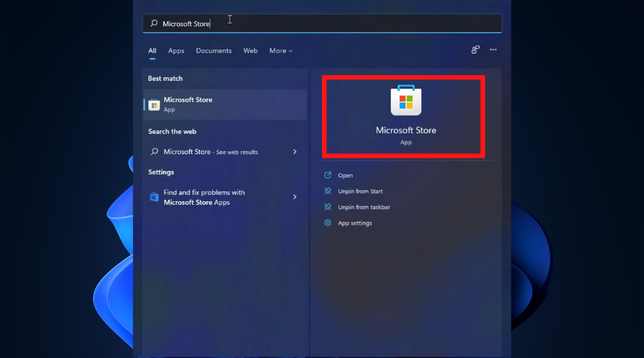Expand the Find and fix problems chevron
644x358 pixels.
pyautogui.click(x=295, y=197)
